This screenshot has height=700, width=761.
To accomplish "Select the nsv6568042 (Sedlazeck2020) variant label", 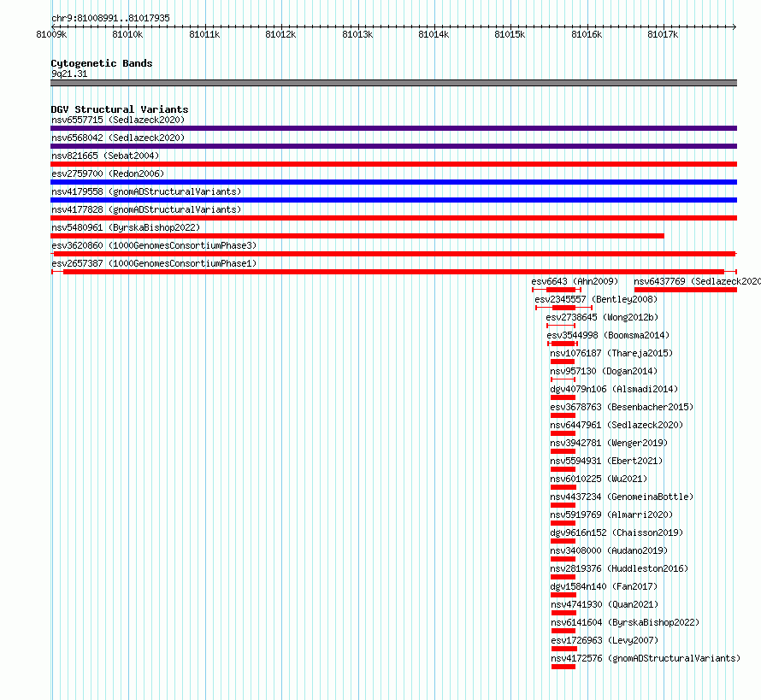I will coord(118,138).
